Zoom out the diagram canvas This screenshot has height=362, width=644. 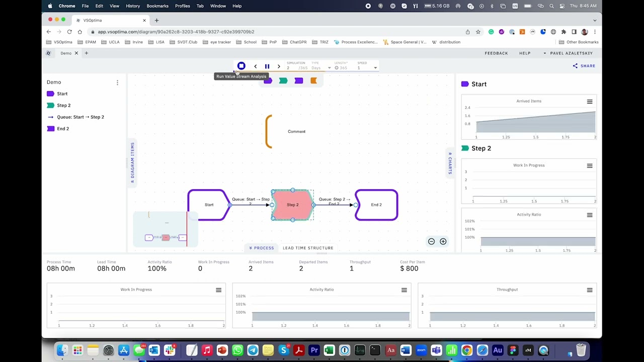click(431, 242)
